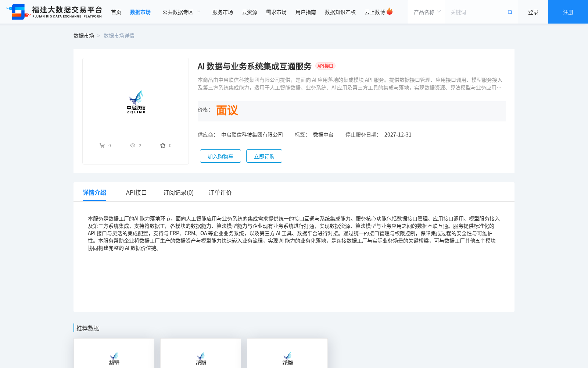Click the star favorite icon
This screenshot has height=368, width=588.
coord(163,145)
